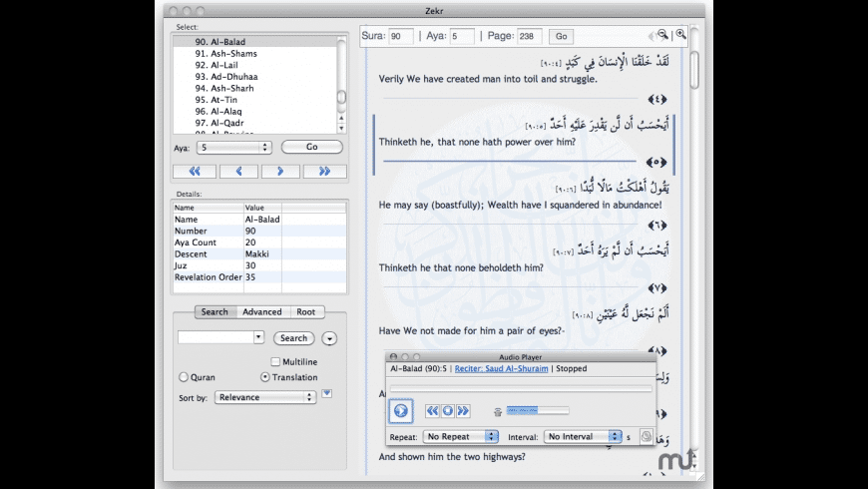
Task: Click the zoom out magnifier icon
Action: tap(662, 34)
